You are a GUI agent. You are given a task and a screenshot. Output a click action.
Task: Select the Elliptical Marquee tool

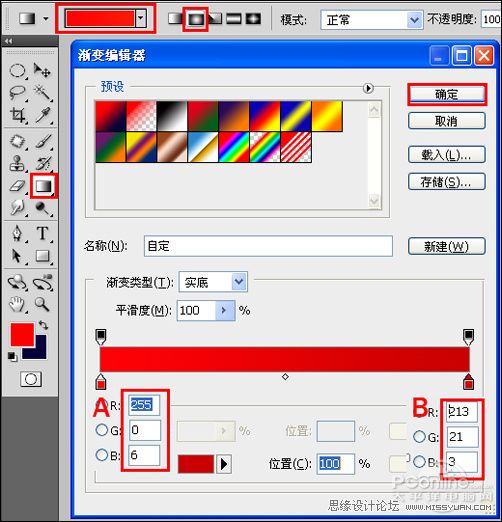pyautogui.click(x=17, y=71)
